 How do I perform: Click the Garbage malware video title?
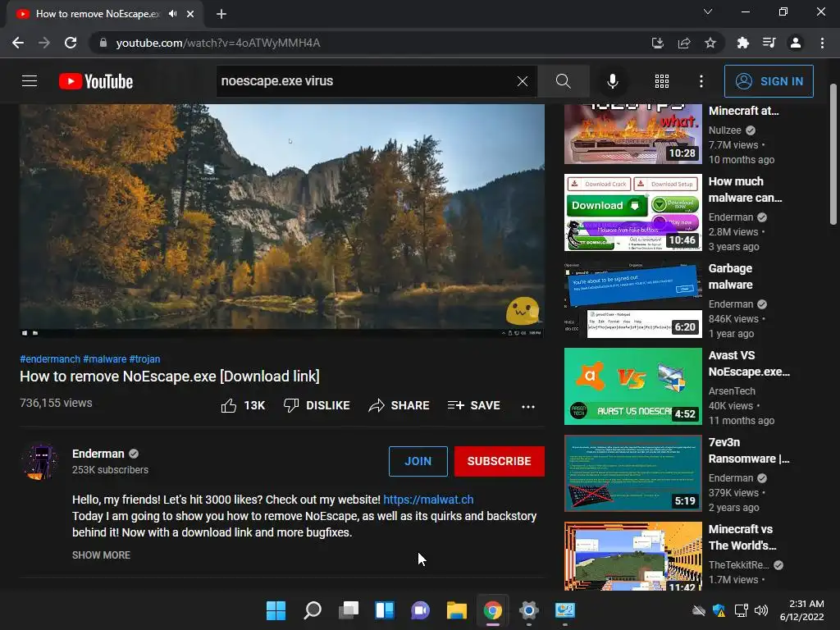click(x=730, y=276)
